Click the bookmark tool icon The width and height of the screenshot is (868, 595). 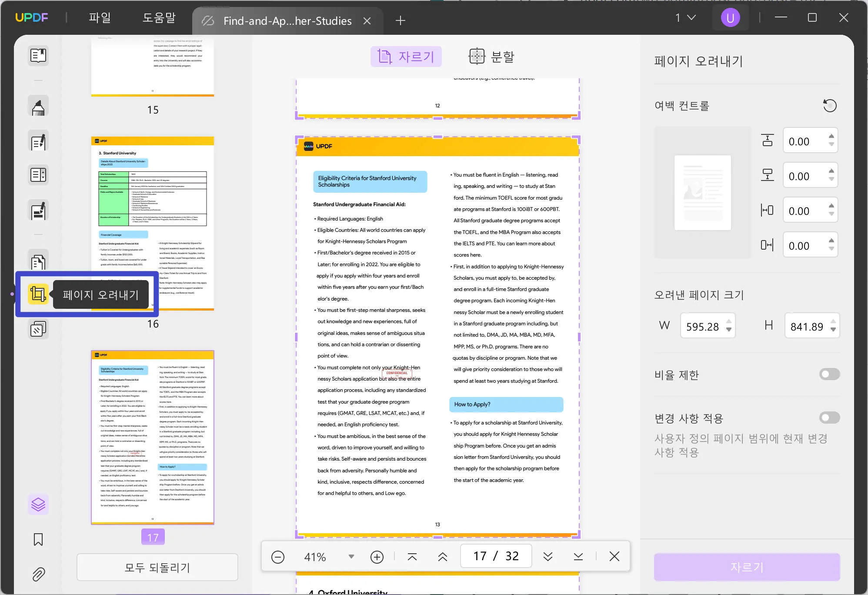tap(37, 540)
